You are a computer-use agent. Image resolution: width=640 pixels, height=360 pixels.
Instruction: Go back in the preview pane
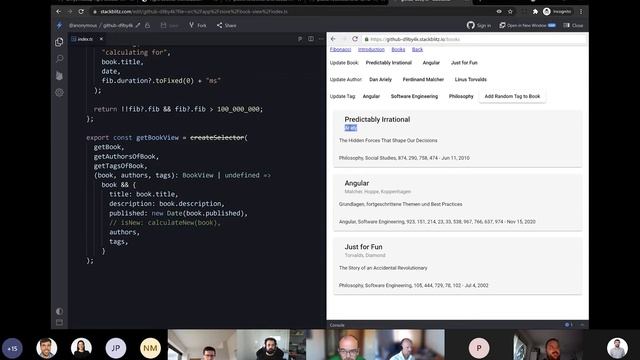(x=333, y=39)
